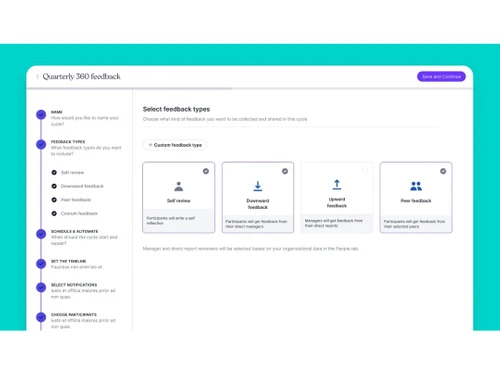Screen dimensions: 500x375
Task: Select the CHOOSE PARTICIPANTS step label
Action: click(x=74, y=314)
